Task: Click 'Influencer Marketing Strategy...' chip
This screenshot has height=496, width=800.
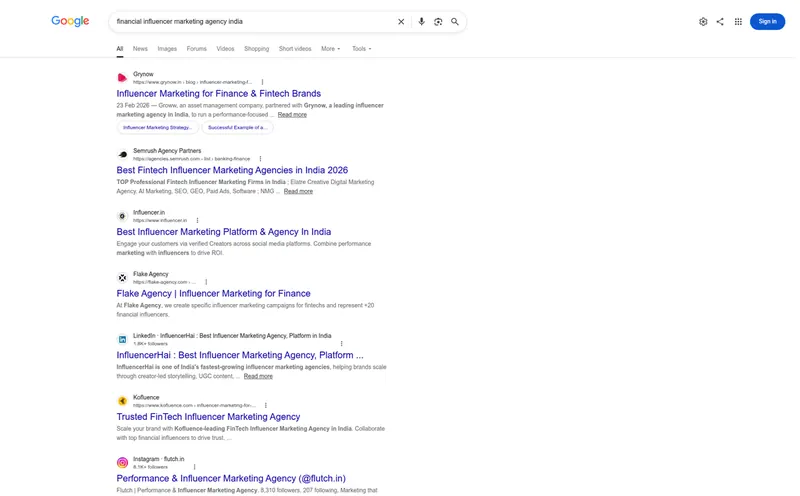Action: pyautogui.click(x=158, y=128)
